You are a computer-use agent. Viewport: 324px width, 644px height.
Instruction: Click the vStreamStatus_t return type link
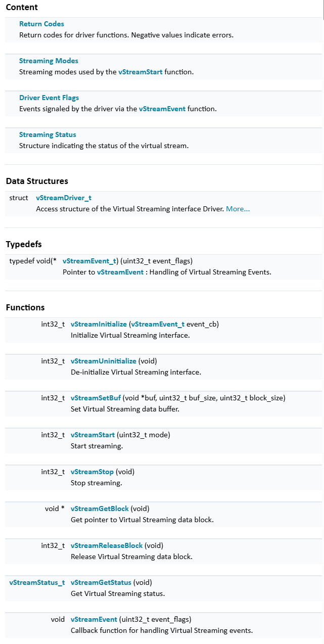pos(37,582)
